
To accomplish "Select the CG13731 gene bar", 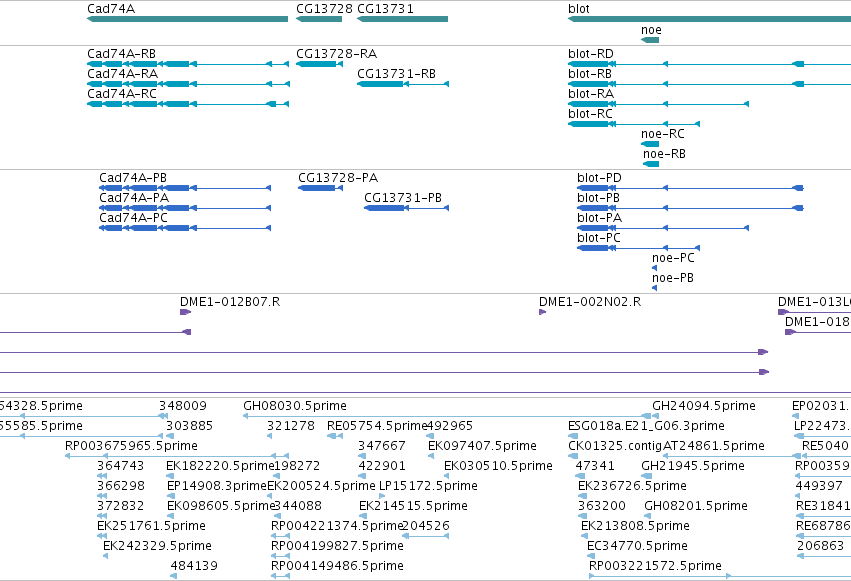I will (x=402, y=19).
